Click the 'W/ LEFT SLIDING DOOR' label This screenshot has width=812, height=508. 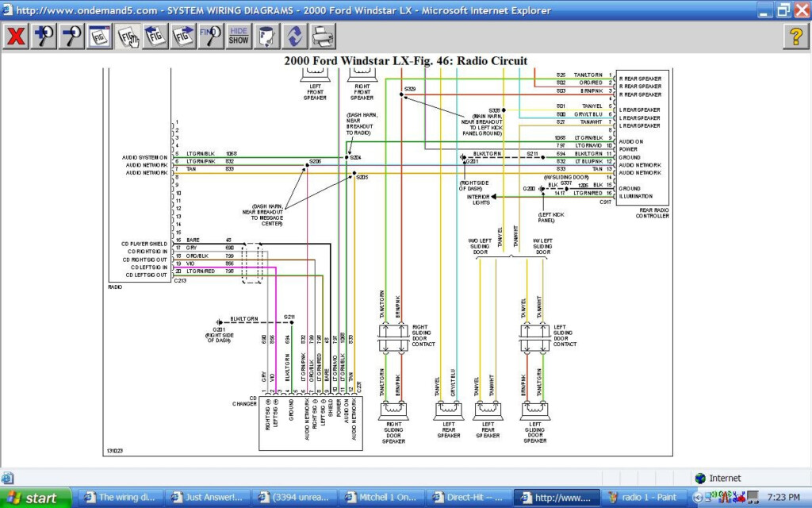point(542,247)
